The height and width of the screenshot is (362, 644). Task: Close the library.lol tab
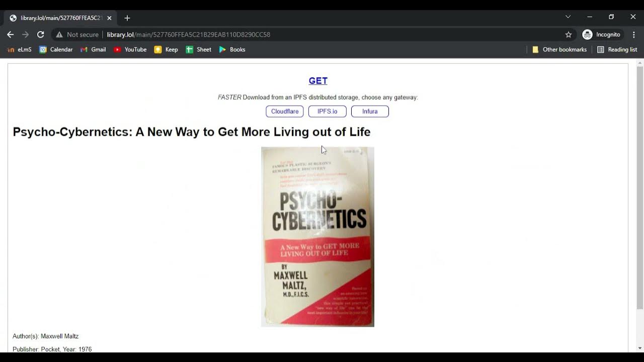(x=109, y=18)
